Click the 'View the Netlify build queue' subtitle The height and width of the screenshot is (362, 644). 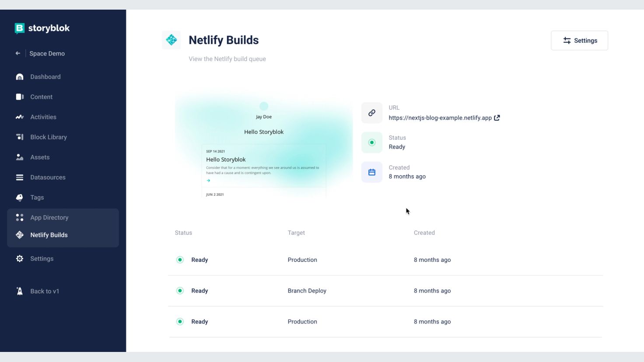coord(227,59)
